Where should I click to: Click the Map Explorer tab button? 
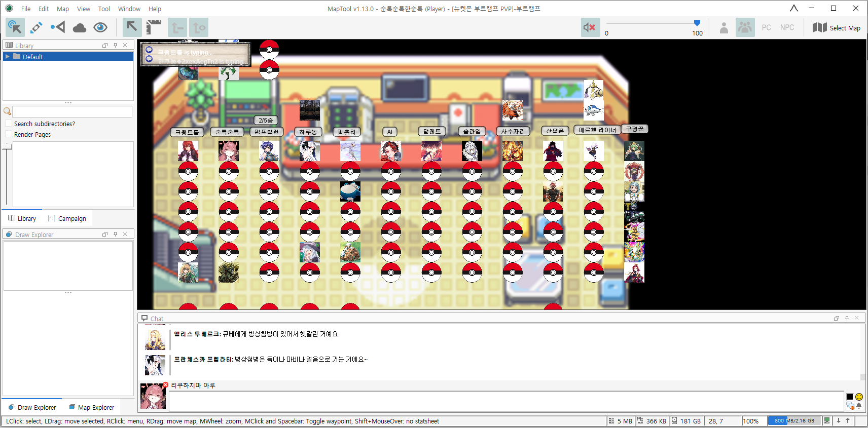[x=91, y=407]
